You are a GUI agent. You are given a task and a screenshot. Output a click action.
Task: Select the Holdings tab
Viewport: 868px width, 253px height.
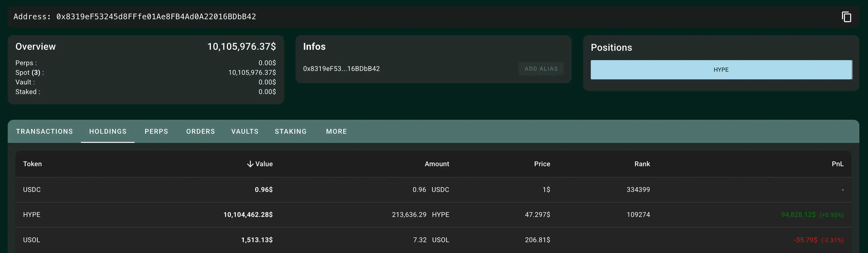tap(108, 132)
